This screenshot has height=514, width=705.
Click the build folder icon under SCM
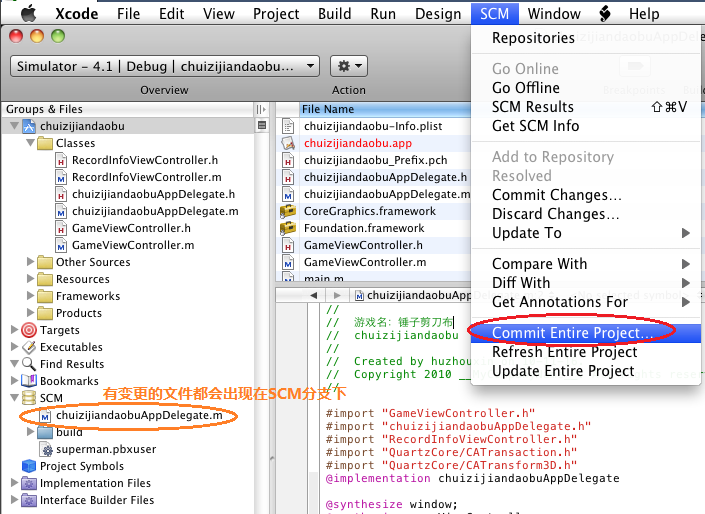click(45, 433)
